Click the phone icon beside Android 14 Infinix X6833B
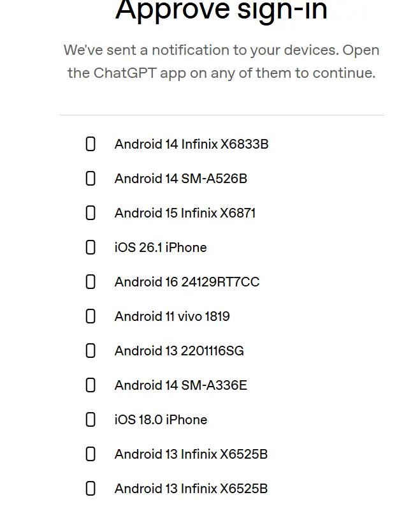The image size is (420, 511). click(91, 144)
